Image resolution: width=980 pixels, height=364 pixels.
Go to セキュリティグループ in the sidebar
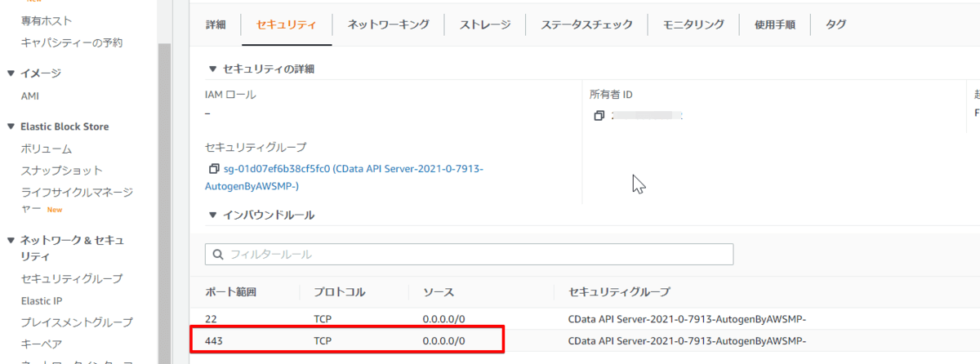click(x=72, y=278)
